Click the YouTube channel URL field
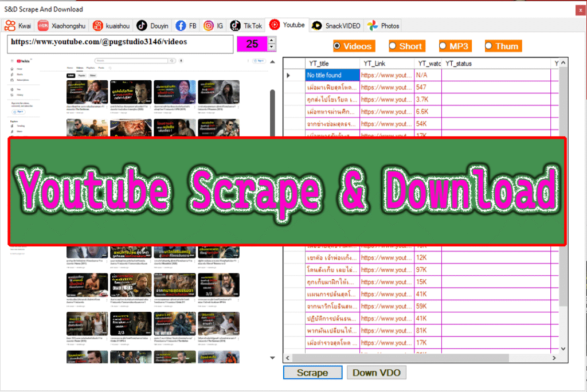This screenshot has width=587, height=392. point(120,44)
